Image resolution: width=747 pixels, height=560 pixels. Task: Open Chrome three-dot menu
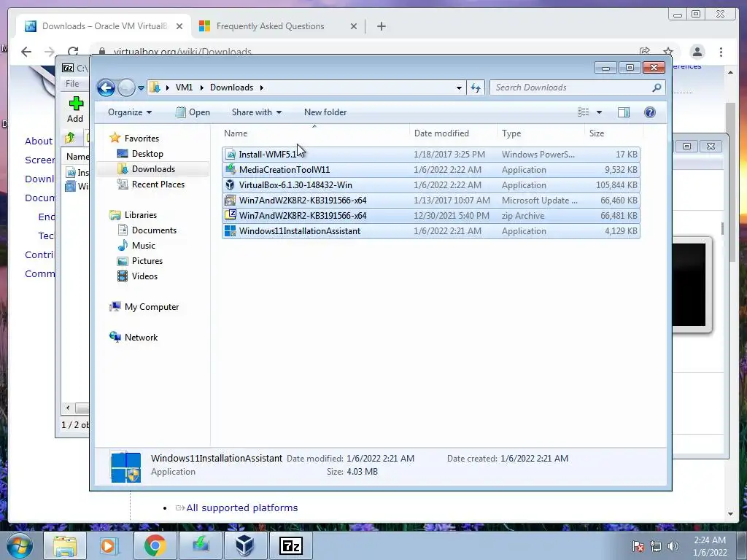click(721, 52)
